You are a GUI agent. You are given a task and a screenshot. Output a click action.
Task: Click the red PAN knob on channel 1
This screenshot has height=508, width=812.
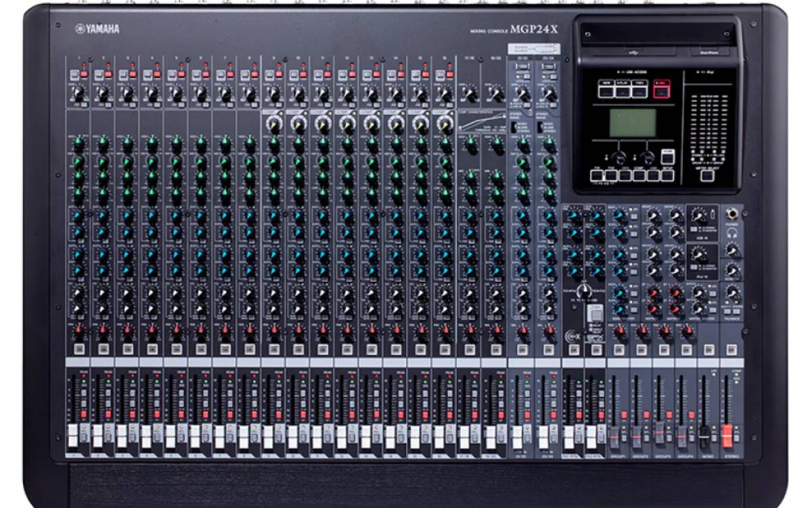(78, 331)
